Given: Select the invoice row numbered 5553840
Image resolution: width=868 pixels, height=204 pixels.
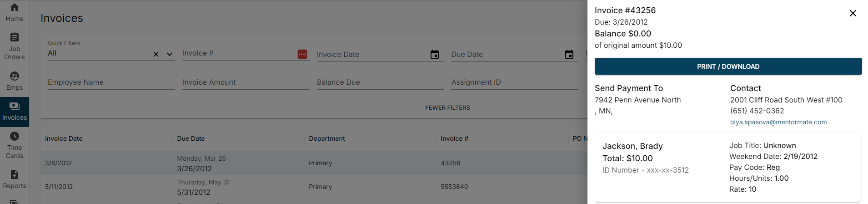Looking at the screenshot, I should [454, 187].
